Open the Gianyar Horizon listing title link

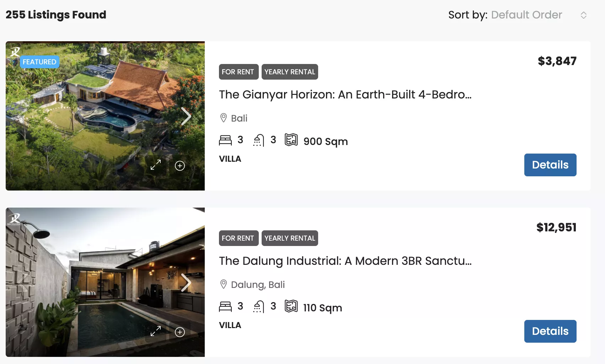point(344,95)
